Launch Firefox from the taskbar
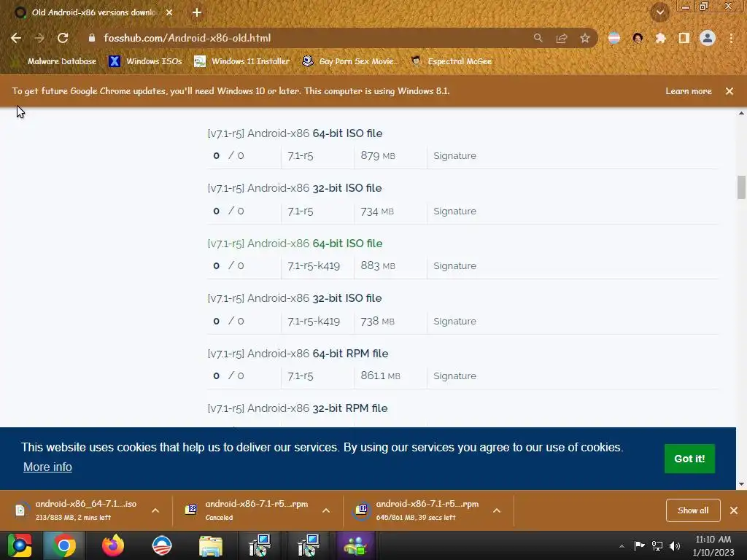Viewport: 747px width, 560px height. point(113,545)
